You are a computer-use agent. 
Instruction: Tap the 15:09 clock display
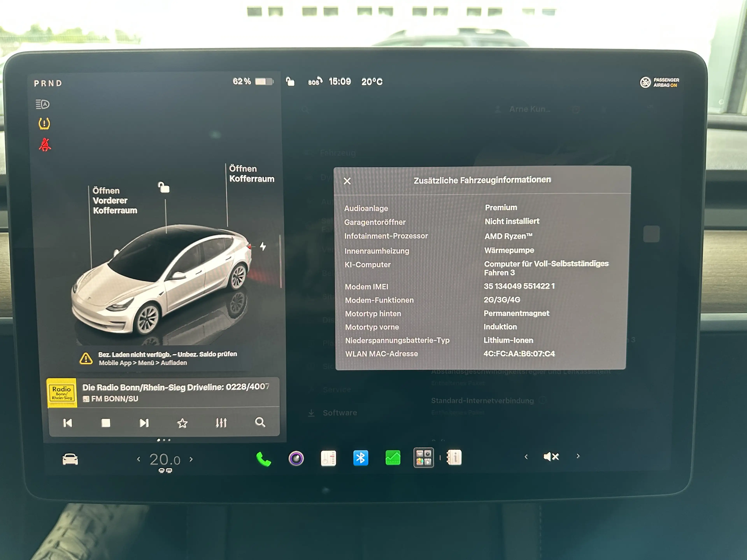click(x=340, y=81)
